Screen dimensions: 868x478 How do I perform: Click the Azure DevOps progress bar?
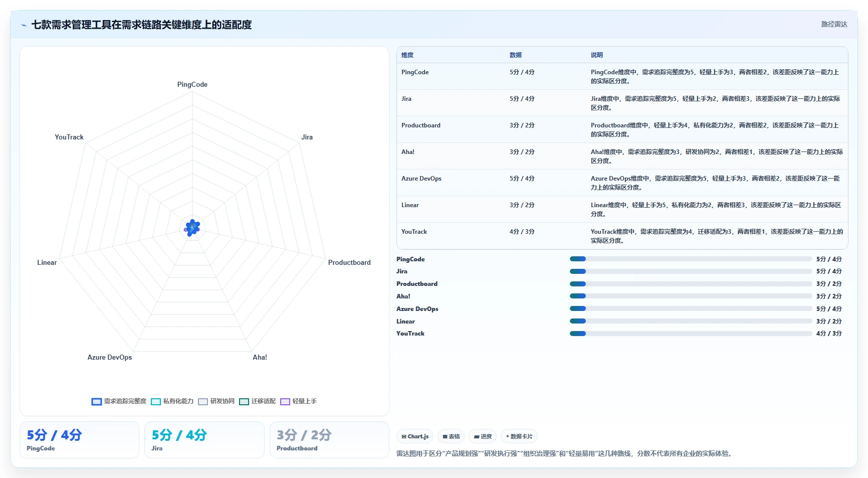(x=691, y=308)
